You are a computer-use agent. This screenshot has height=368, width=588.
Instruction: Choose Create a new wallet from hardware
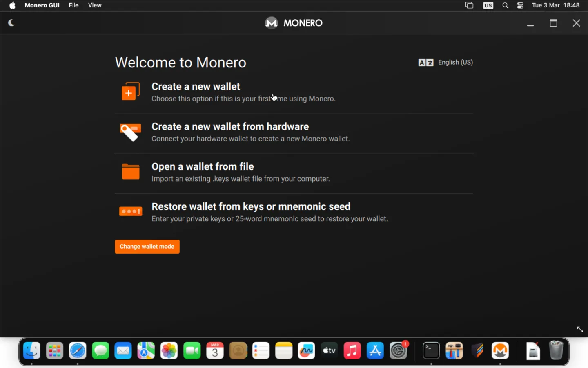[x=230, y=127]
